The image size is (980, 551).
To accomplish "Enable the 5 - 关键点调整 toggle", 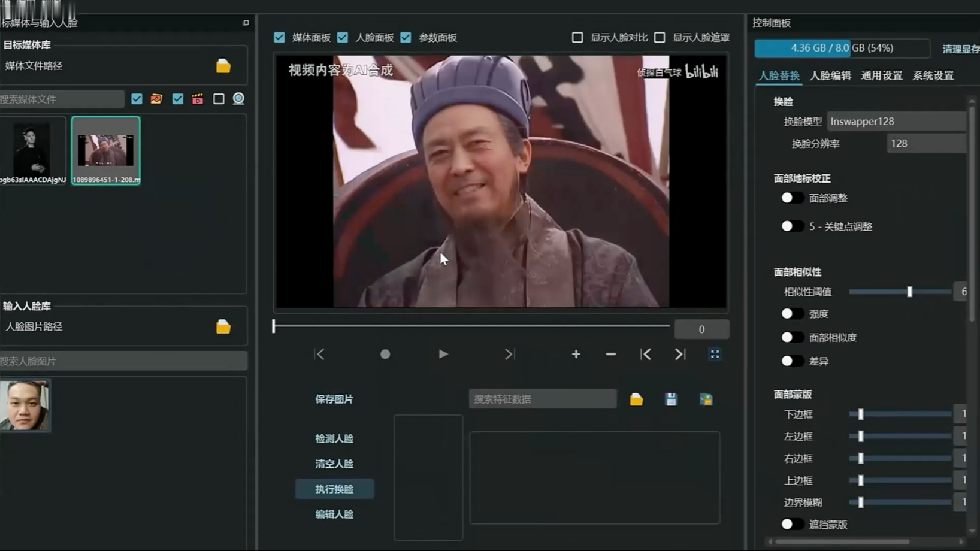I will (792, 226).
